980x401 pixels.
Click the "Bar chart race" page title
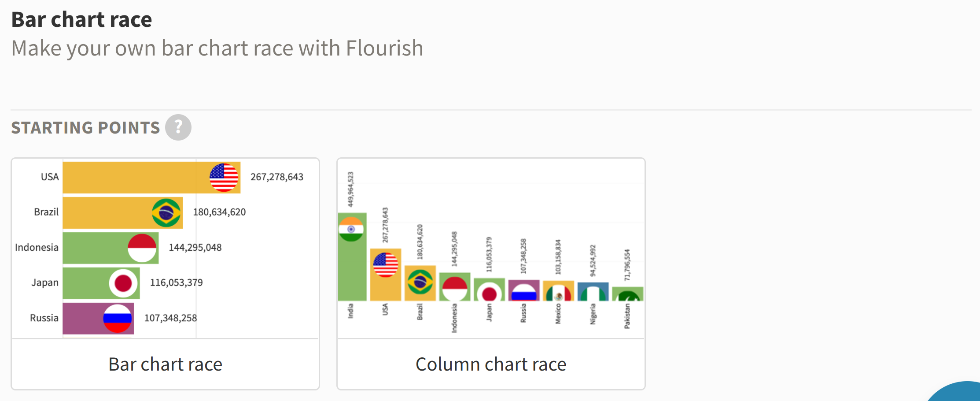coord(81,20)
